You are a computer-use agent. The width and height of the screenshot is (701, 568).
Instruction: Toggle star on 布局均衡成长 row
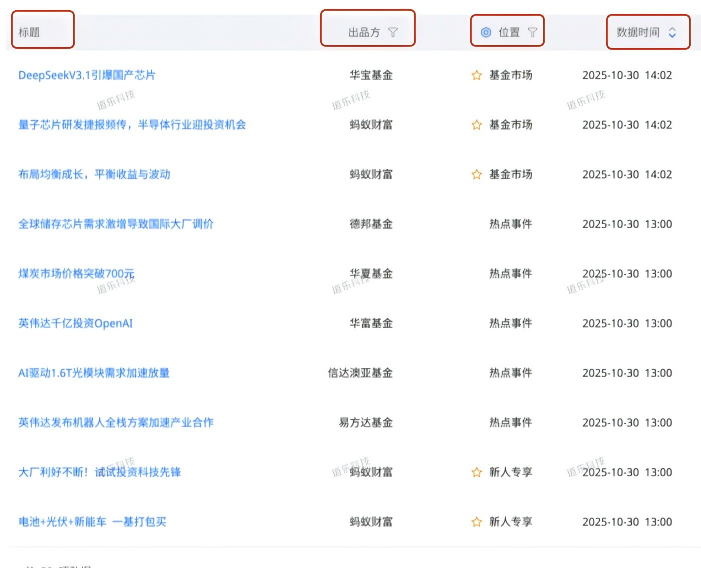477,174
